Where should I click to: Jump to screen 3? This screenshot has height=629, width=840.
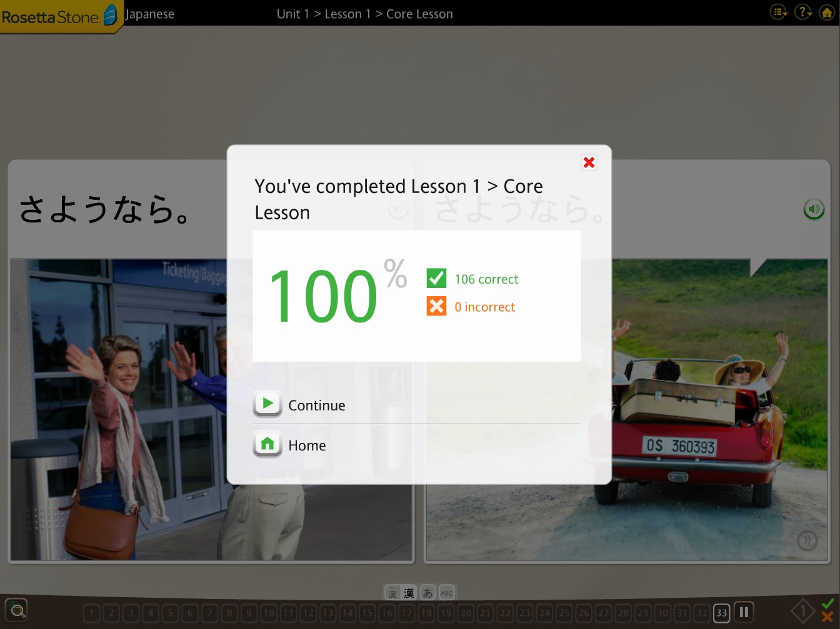point(131,613)
